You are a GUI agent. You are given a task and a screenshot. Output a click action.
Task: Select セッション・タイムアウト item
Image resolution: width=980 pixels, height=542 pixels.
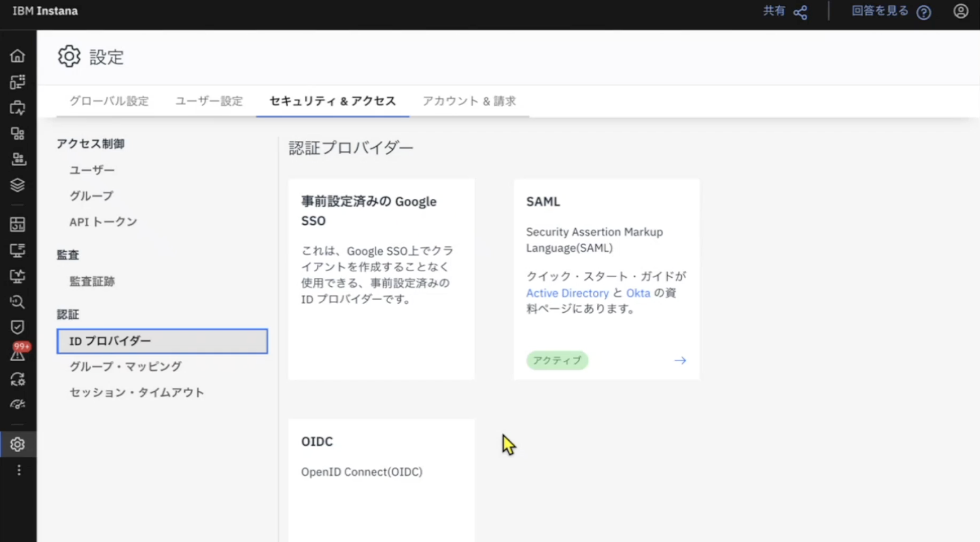(137, 392)
